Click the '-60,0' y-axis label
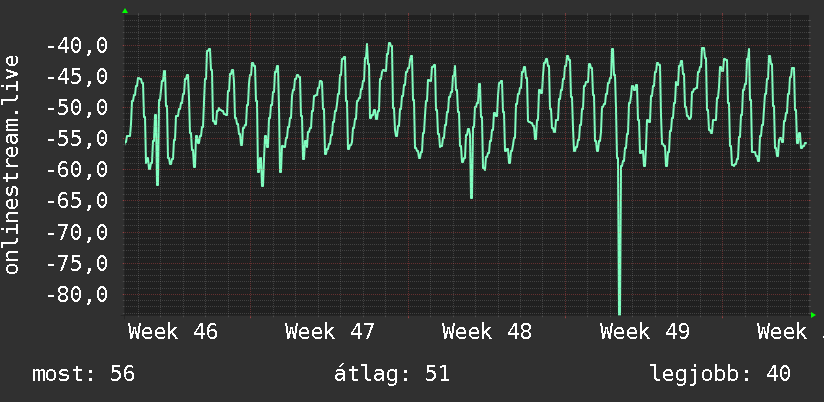The width and height of the screenshot is (824, 402). [x=77, y=170]
